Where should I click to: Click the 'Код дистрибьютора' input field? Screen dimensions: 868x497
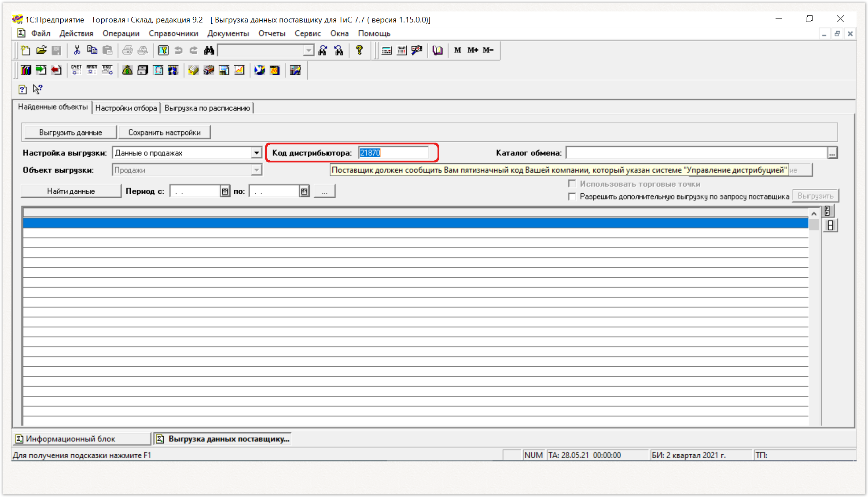click(393, 153)
